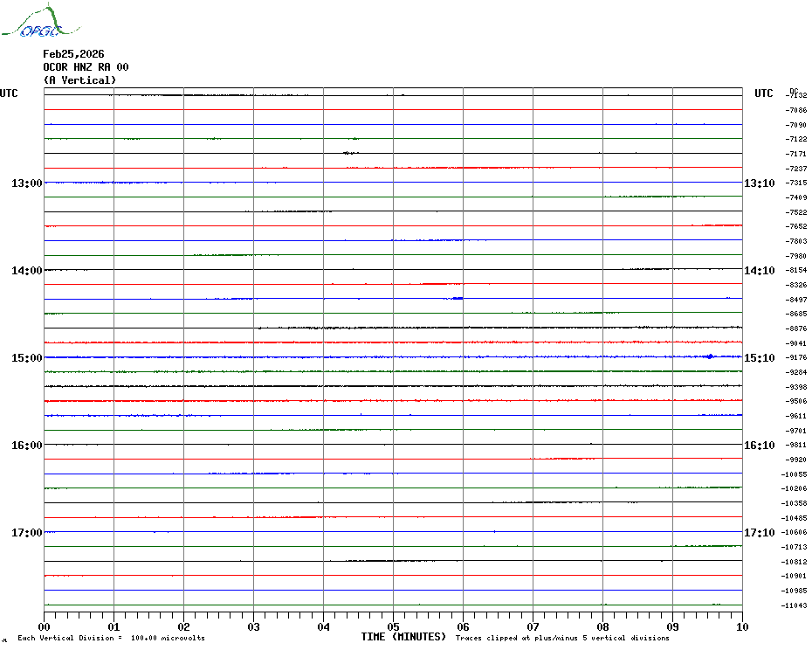Click the 16:10 time label on right axis
This screenshot has height=650, width=812.
click(x=759, y=446)
